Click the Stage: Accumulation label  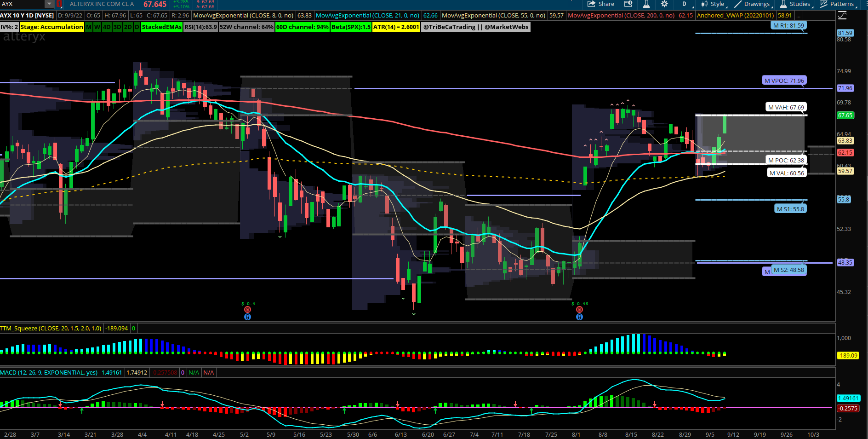tap(52, 27)
